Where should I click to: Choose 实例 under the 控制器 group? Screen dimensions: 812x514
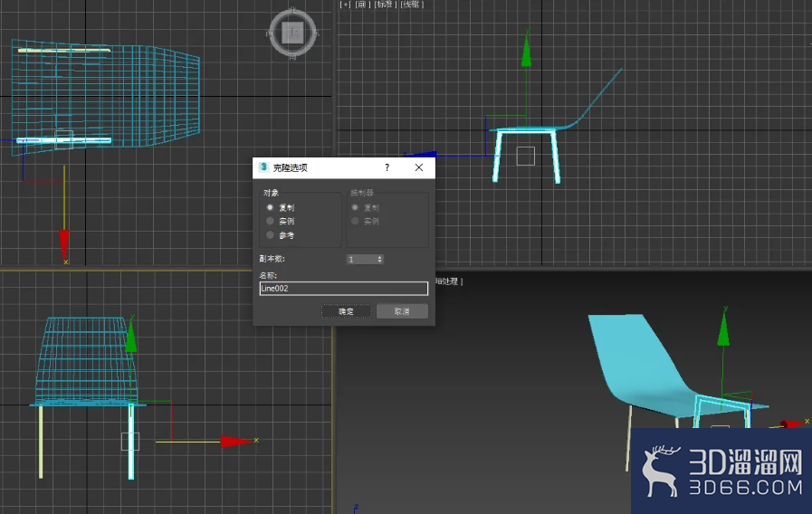click(355, 221)
